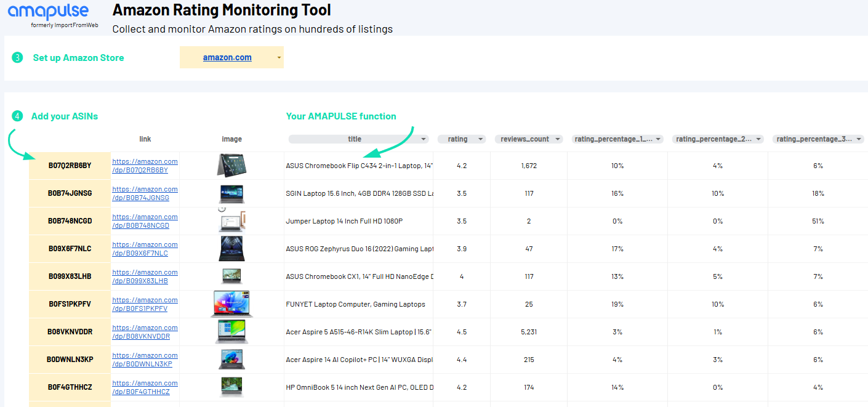Screen dimensions: 868x407
Task: Select the ASIN cell B07Q2RB6BY
Action: pyautogui.click(x=70, y=166)
